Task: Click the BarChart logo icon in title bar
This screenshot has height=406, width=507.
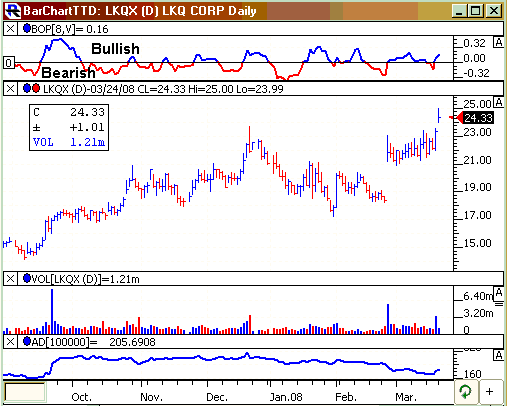Action: pyautogui.click(x=12, y=11)
